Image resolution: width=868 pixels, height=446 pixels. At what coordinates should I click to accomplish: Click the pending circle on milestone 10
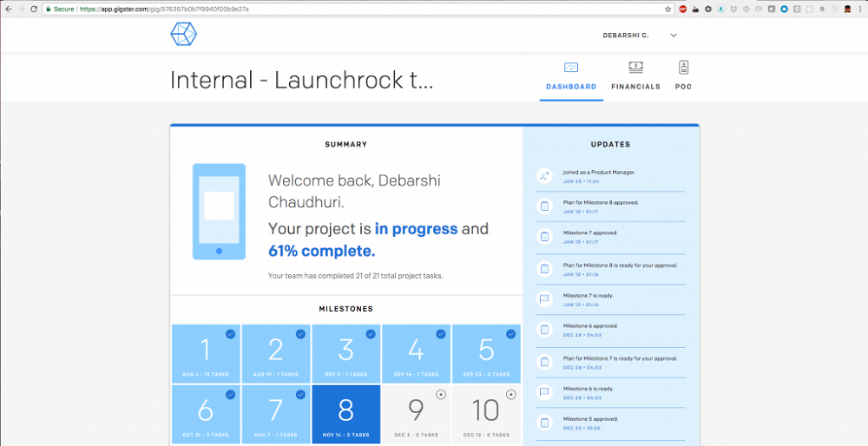[511, 395]
